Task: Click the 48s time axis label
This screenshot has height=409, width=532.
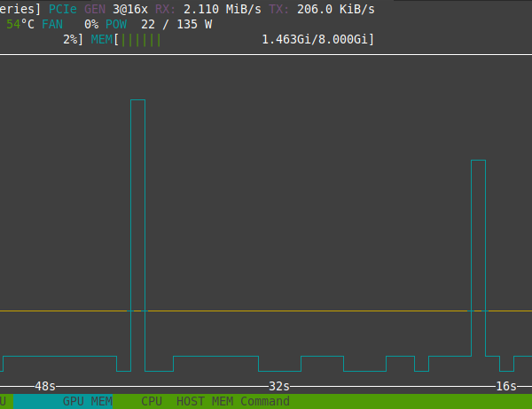Action: pyautogui.click(x=45, y=386)
